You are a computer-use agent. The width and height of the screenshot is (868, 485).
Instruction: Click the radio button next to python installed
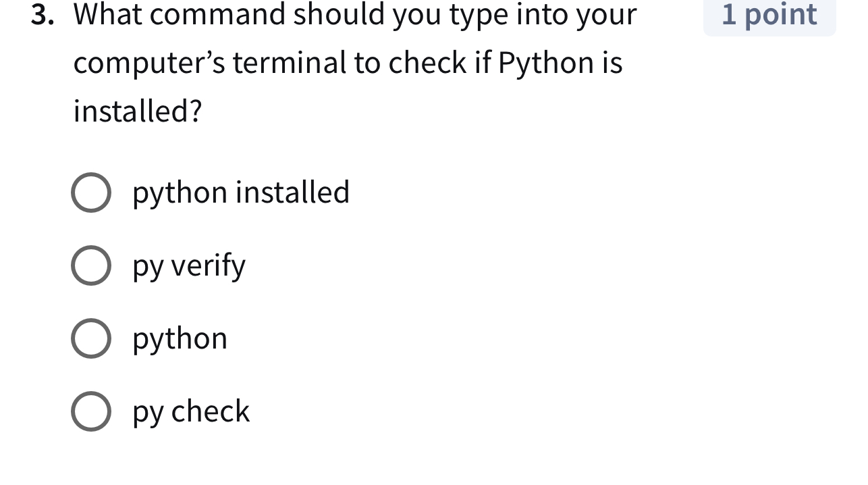coord(91,193)
